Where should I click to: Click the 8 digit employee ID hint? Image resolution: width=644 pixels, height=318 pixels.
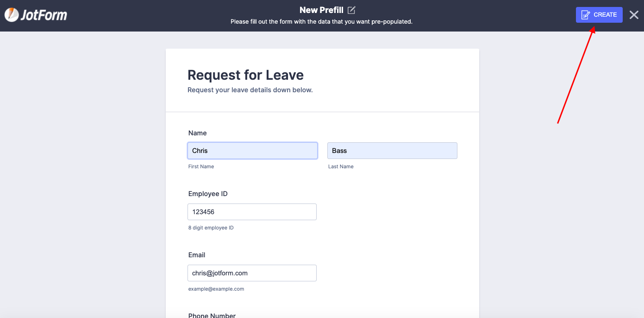[x=211, y=228]
